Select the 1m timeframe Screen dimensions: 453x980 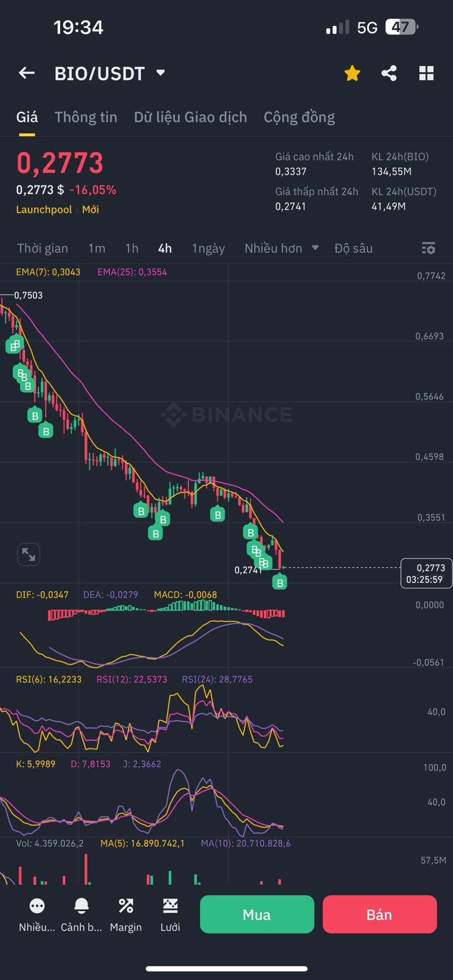coord(97,248)
